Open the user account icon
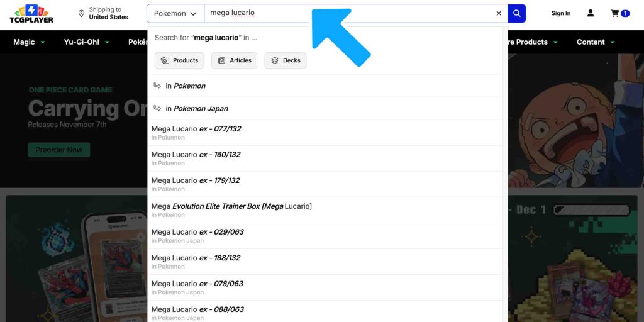Image resolution: width=644 pixels, height=322 pixels. click(591, 13)
